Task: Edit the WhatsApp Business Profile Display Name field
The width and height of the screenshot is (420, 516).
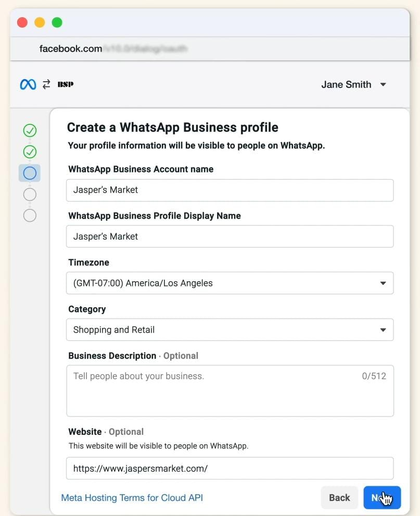Action: tap(230, 236)
